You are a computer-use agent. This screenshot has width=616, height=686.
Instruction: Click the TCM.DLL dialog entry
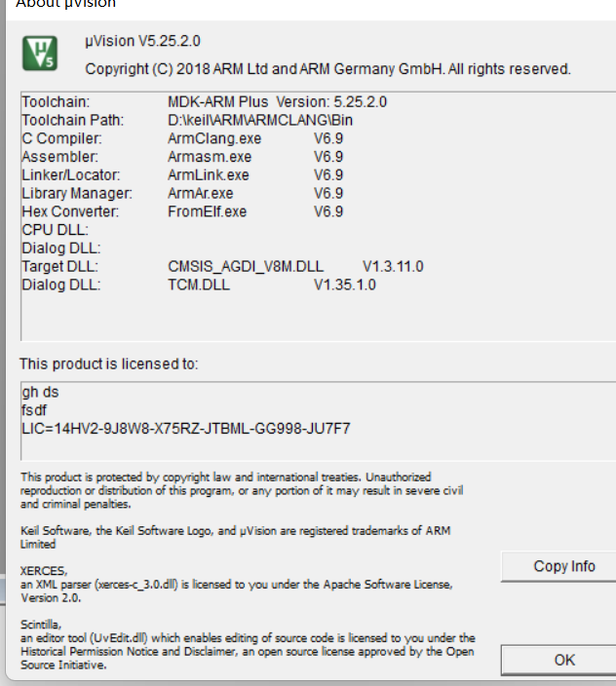pyautogui.click(x=199, y=285)
